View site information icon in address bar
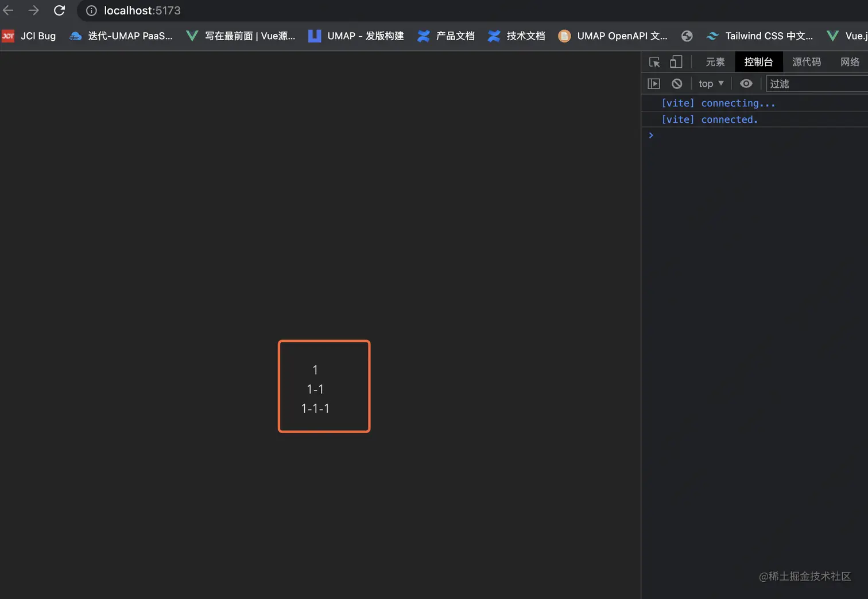The width and height of the screenshot is (868, 599). (91, 10)
